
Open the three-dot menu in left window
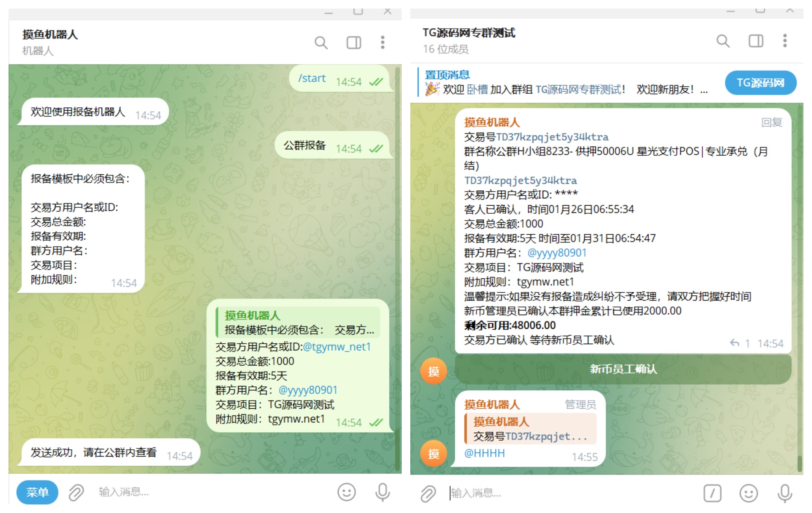point(382,43)
